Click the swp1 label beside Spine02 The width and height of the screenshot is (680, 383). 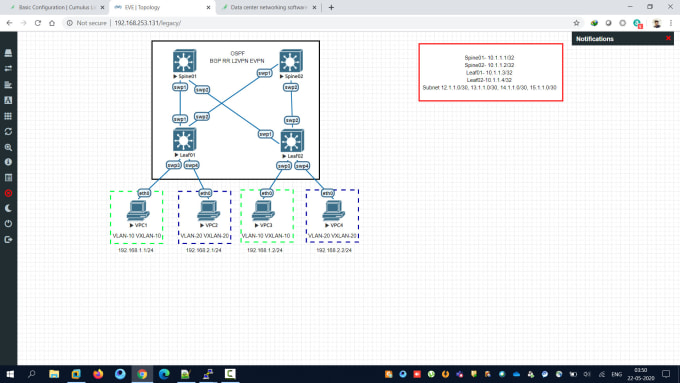pos(265,73)
